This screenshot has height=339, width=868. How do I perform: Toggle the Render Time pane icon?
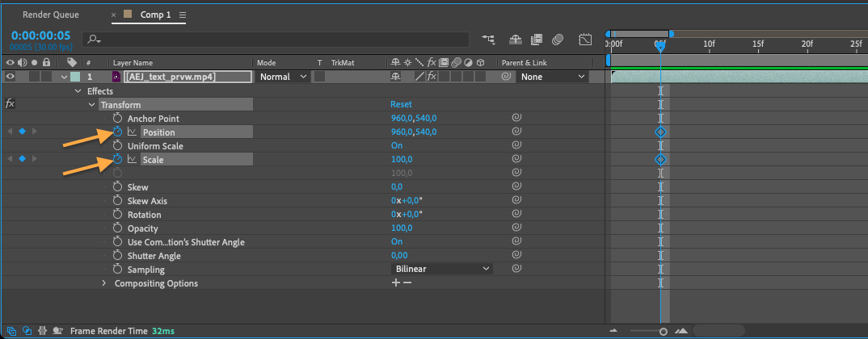[x=57, y=331]
